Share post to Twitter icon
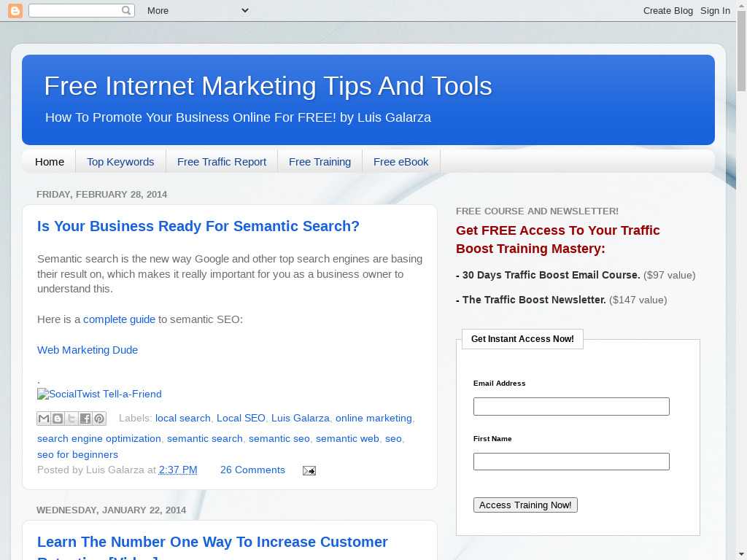Image resolution: width=747 pixels, height=560 pixels. pos(71,419)
